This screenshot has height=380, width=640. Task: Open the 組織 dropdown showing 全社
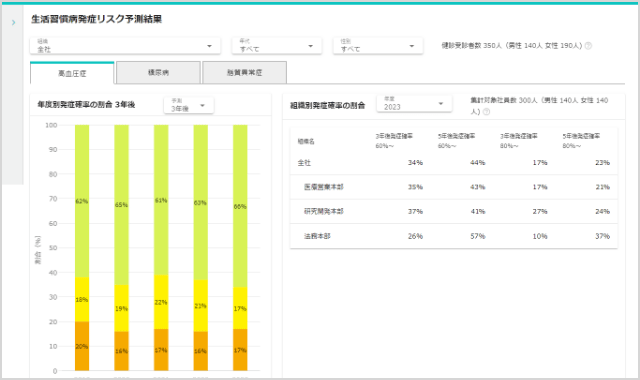[125, 46]
